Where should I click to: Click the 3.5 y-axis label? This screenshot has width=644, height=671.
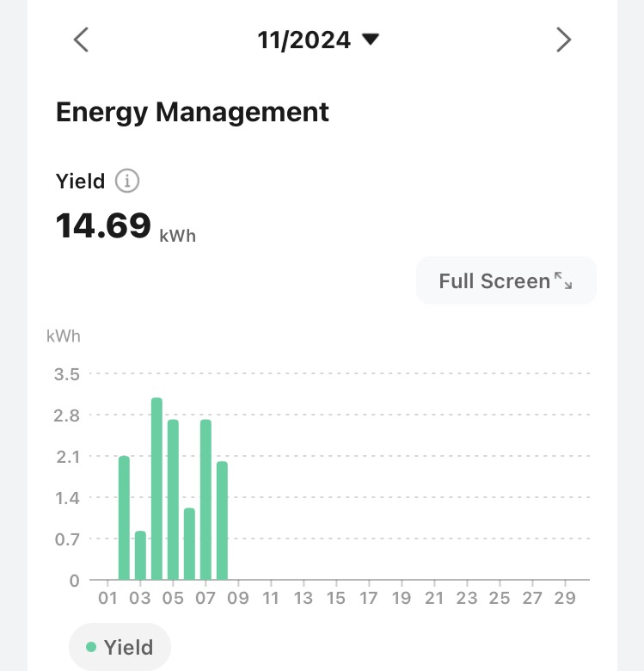click(66, 374)
